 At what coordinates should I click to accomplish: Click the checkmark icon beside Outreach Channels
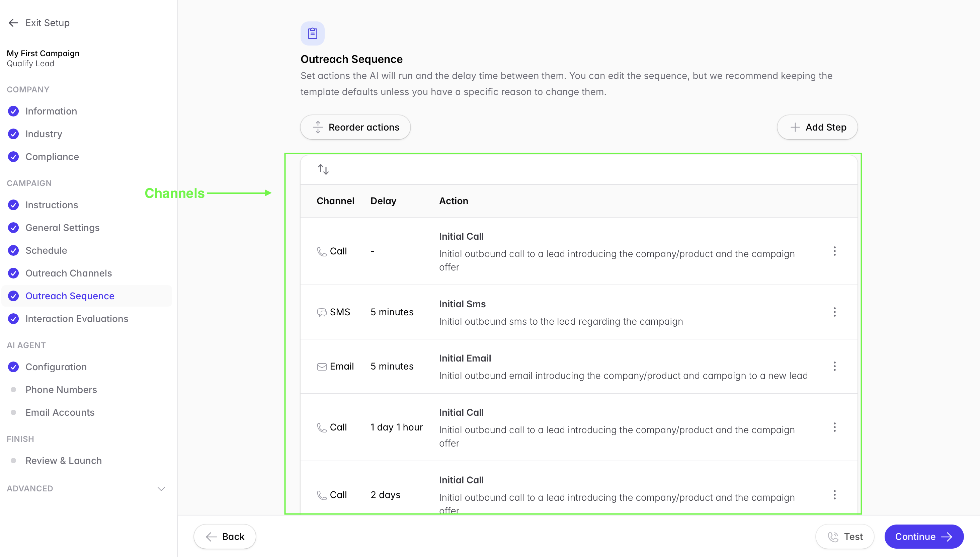tap(13, 273)
